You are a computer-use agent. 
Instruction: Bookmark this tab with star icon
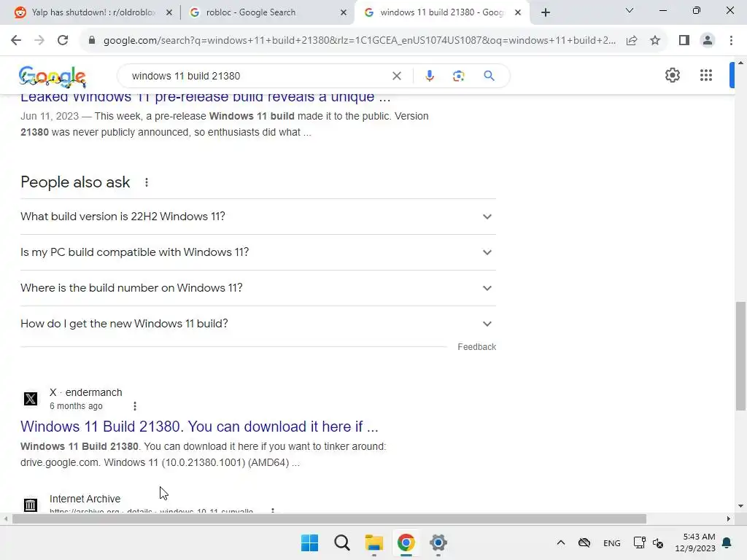(x=655, y=41)
